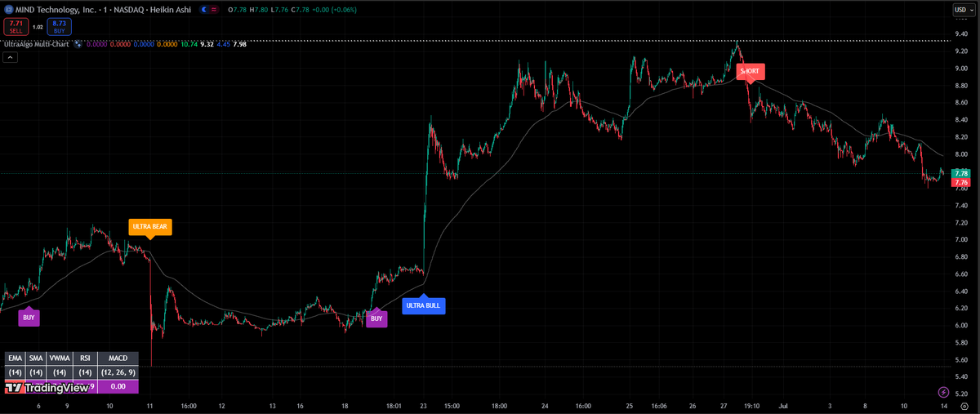Click the blue ULTRA BULL signal label
This screenshot has height=414, width=980.
pyautogui.click(x=424, y=305)
